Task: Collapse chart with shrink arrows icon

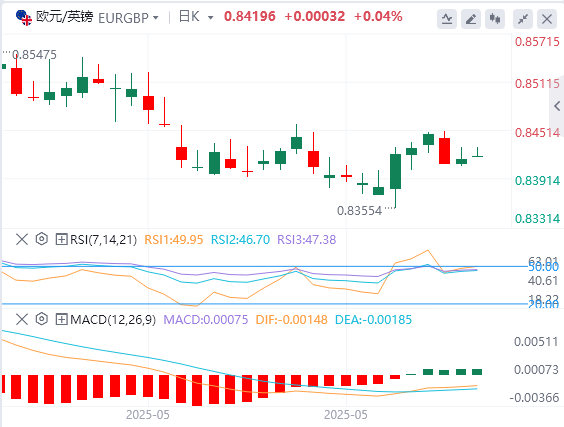Action: (x=523, y=19)
